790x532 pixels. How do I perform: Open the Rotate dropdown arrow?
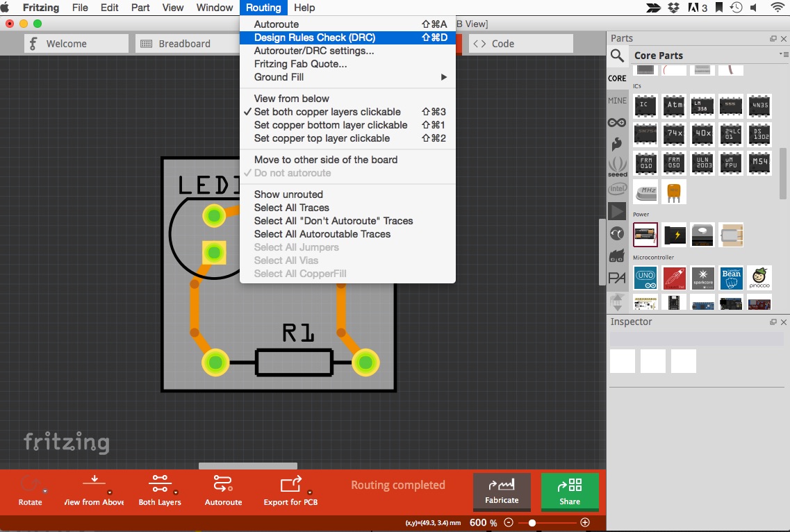[45, 491]
